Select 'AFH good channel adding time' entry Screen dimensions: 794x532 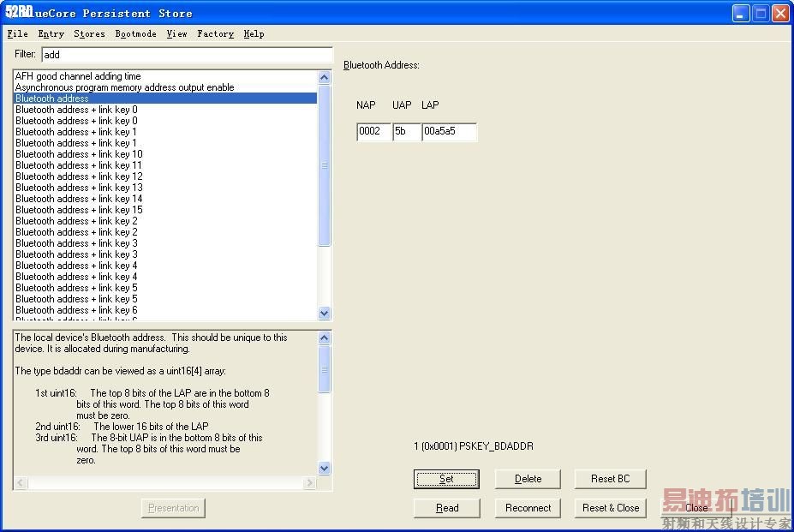pos(165,76)
